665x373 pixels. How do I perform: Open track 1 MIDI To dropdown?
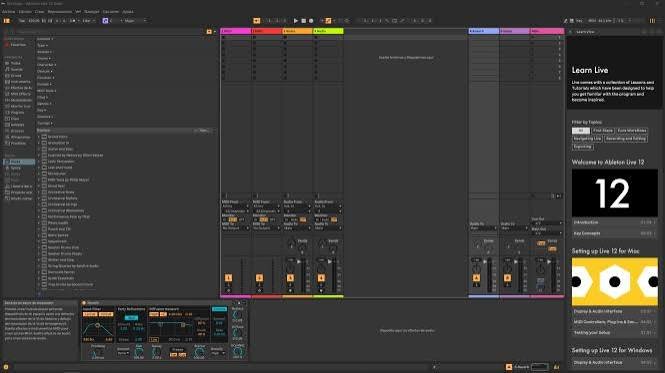(235, 228)
